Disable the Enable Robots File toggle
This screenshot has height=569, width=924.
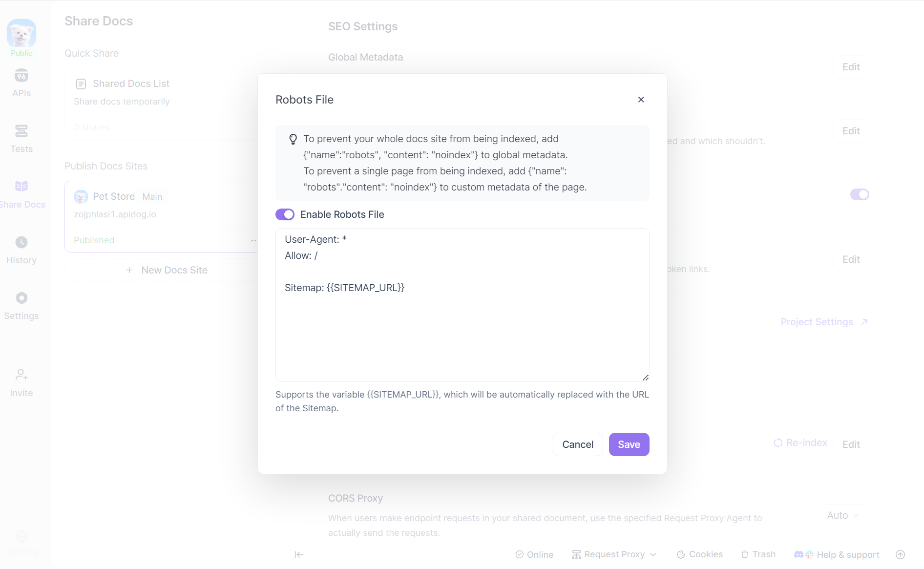coord(285,214)
